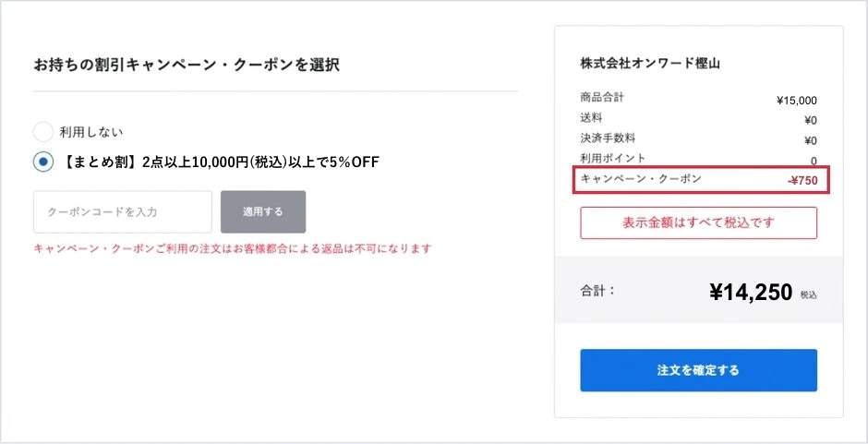
Task: Select the 利用しない radio button
Action: coord(43,132)
